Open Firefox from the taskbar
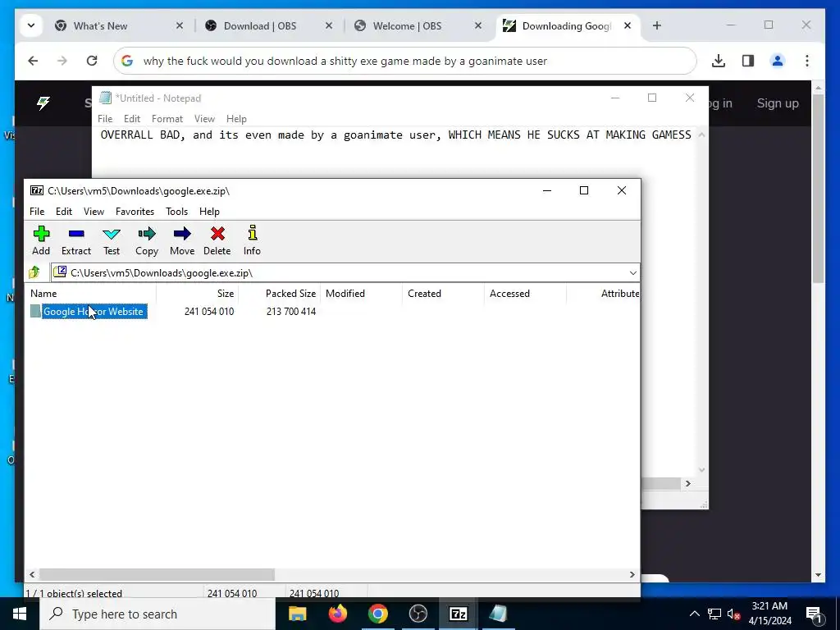 click(337, 614)
